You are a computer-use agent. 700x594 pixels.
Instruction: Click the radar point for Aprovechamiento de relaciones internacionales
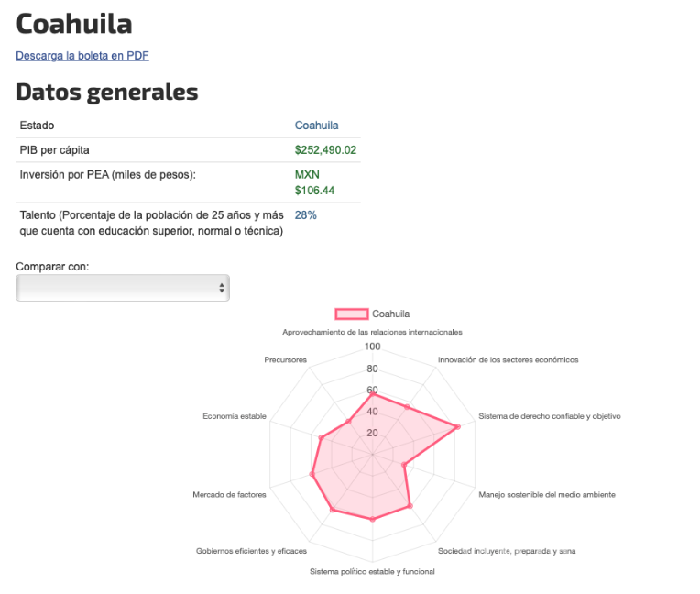point(373,394)
